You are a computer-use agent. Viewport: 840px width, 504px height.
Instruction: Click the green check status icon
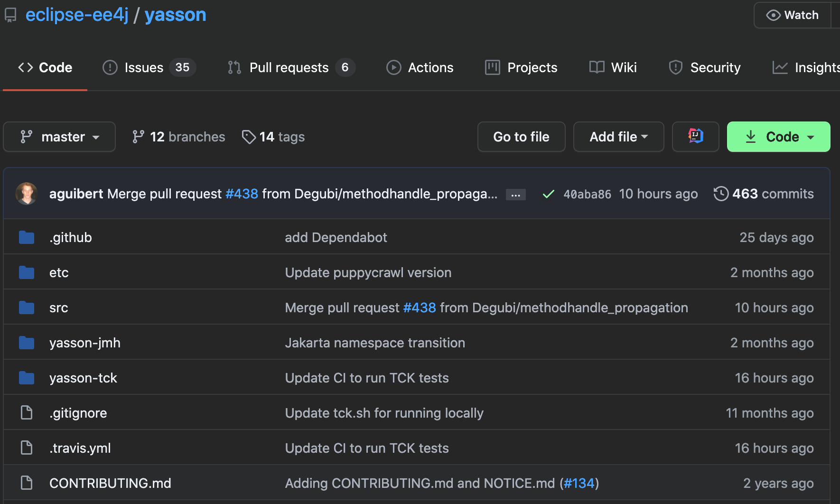click(548, 194)
